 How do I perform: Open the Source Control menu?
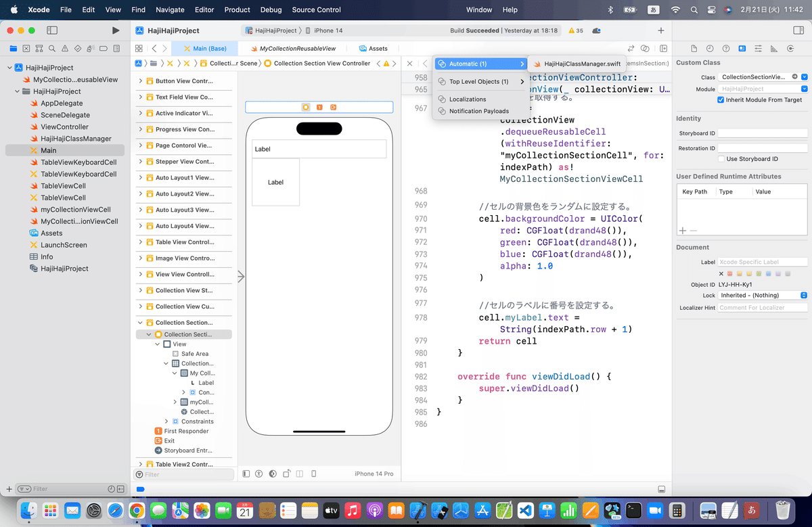[x=317, y=9]
